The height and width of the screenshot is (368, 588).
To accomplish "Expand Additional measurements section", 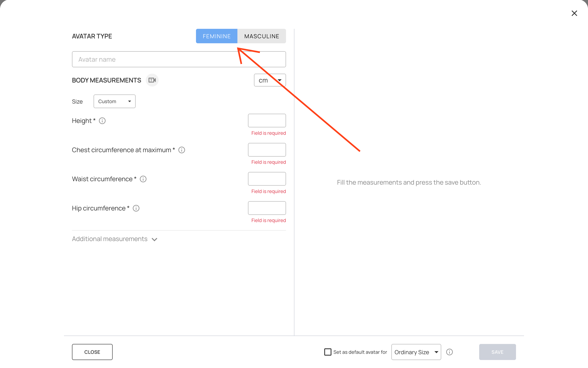I will click(115, 239).
